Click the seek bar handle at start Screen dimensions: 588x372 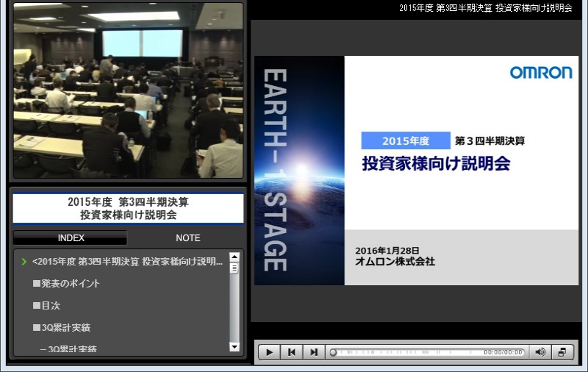click(x=333, y=352)
